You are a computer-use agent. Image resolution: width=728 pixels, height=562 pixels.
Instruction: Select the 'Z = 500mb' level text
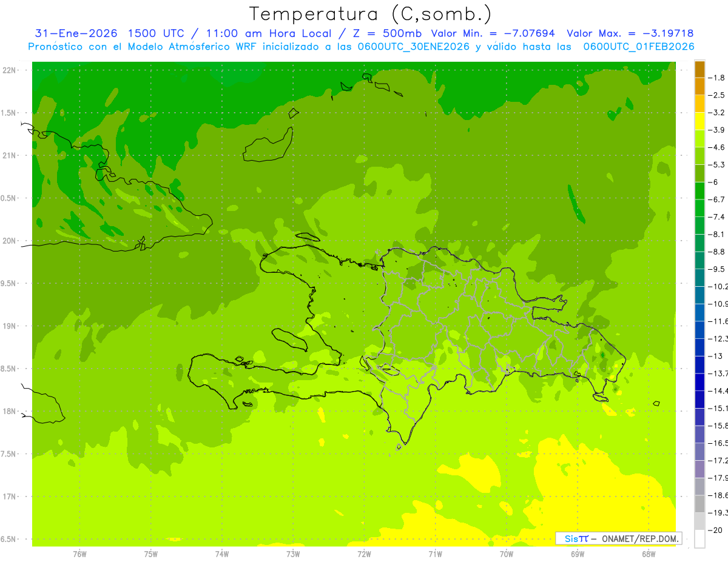(x=386, y=33)
